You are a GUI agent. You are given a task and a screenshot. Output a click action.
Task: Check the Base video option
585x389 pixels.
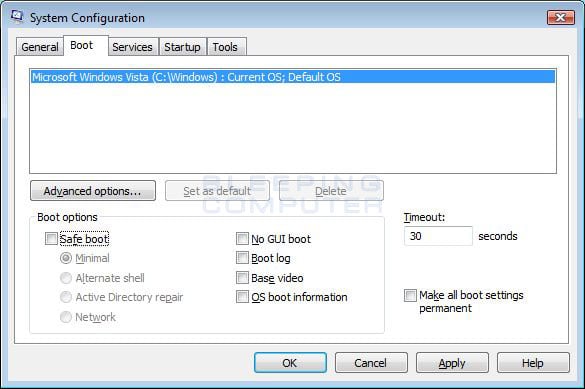[x=242, y=277]
